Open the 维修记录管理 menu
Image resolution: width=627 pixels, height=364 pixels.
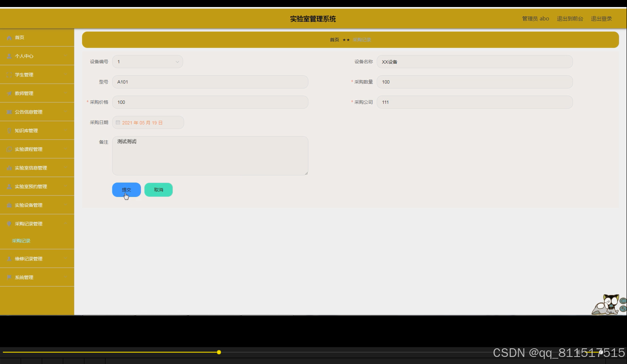[x=37, y=259]
